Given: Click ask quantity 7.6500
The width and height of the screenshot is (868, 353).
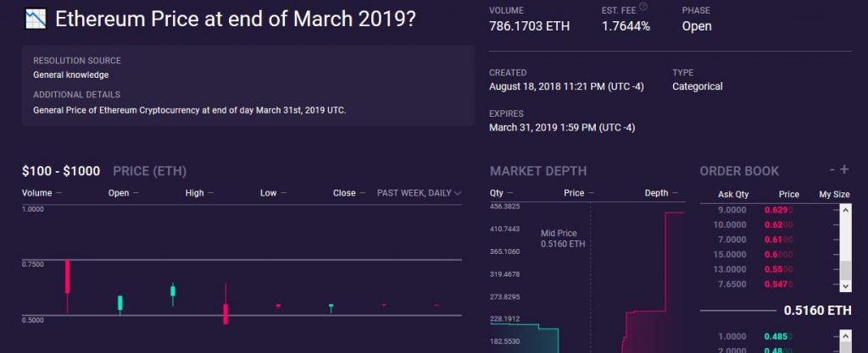Looking at the screenshot, I should 732,284.
